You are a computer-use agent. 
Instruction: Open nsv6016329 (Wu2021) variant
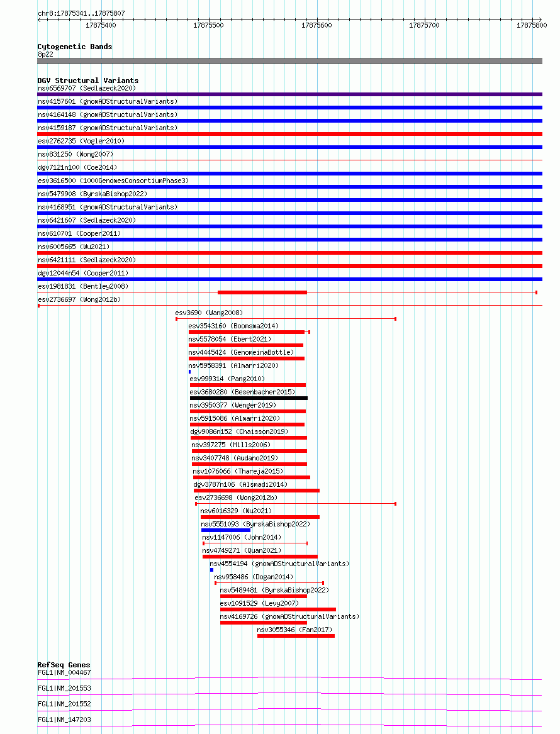click(x=236, y=511)
